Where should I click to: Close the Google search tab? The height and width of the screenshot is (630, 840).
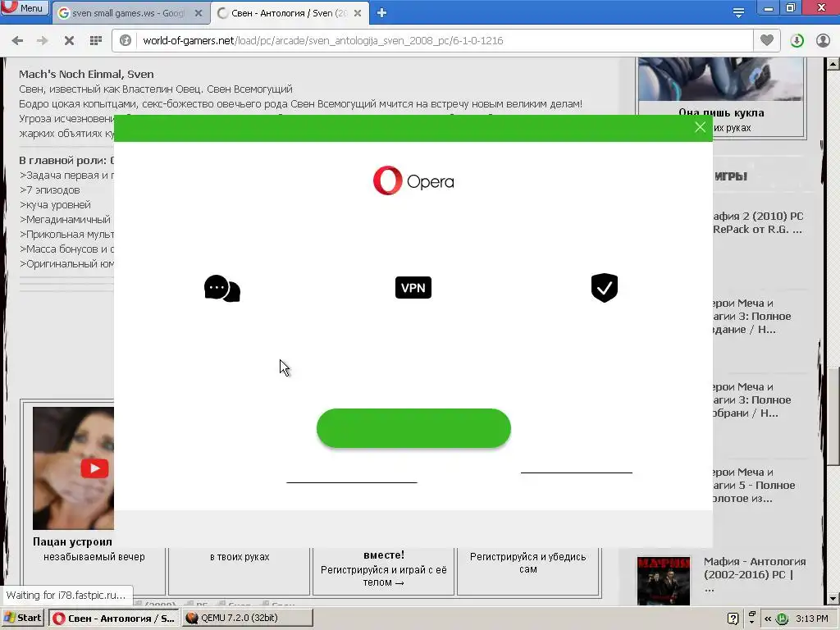pyautogui.click(x=199, y=13)
